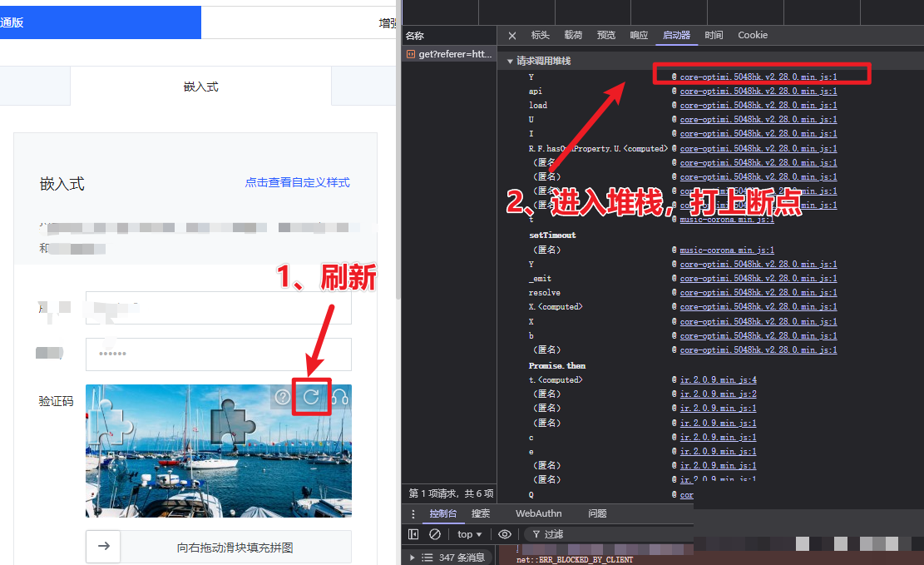Image resolution: width=924 pixels, height=565 pixels.
Task: Select the Cookie tab
Action: click(x=753, y=36)
